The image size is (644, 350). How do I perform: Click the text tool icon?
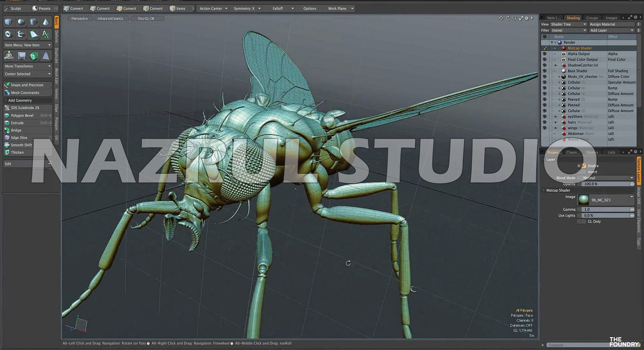(46, 34)
